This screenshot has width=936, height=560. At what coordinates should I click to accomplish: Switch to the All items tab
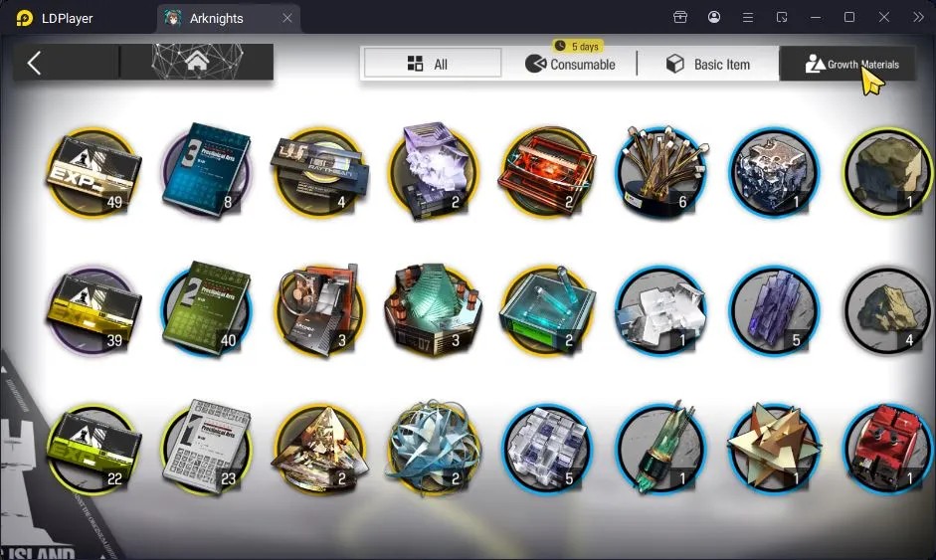(x=432, y=64)
